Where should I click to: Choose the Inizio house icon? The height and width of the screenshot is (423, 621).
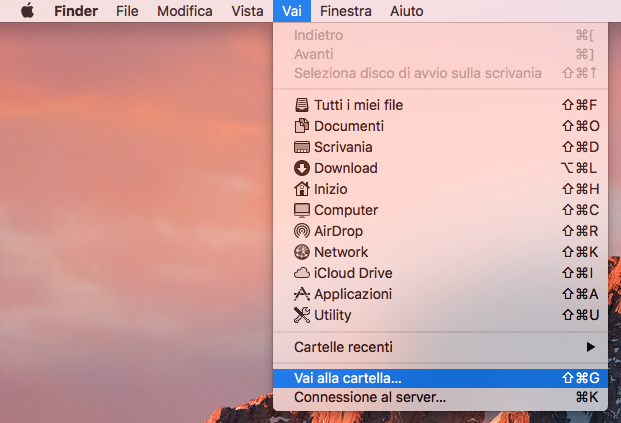point(302,189)
